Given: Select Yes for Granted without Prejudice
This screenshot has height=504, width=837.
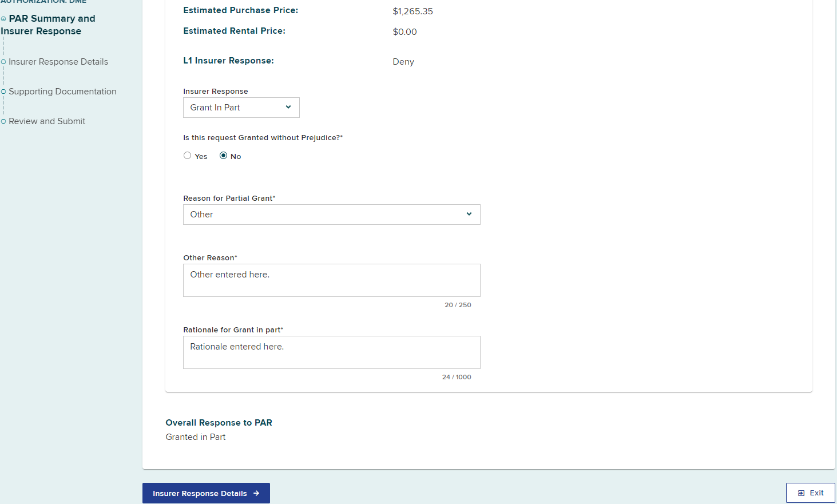Looking at the screenshot, I should click(x=187, y=156).
